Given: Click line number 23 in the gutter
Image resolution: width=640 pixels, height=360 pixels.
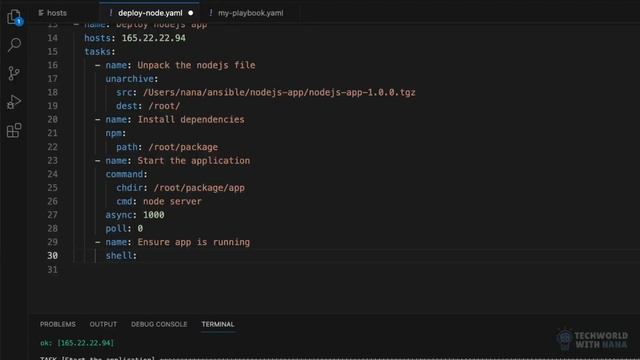Looking at the screenshot, I should (x=52, y=160).
